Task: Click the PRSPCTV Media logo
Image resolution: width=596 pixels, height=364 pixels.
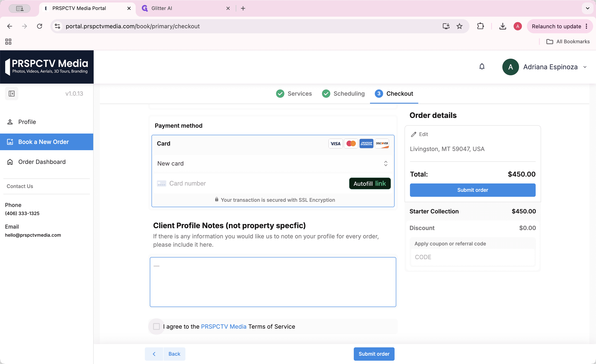Action: (47, 67)
